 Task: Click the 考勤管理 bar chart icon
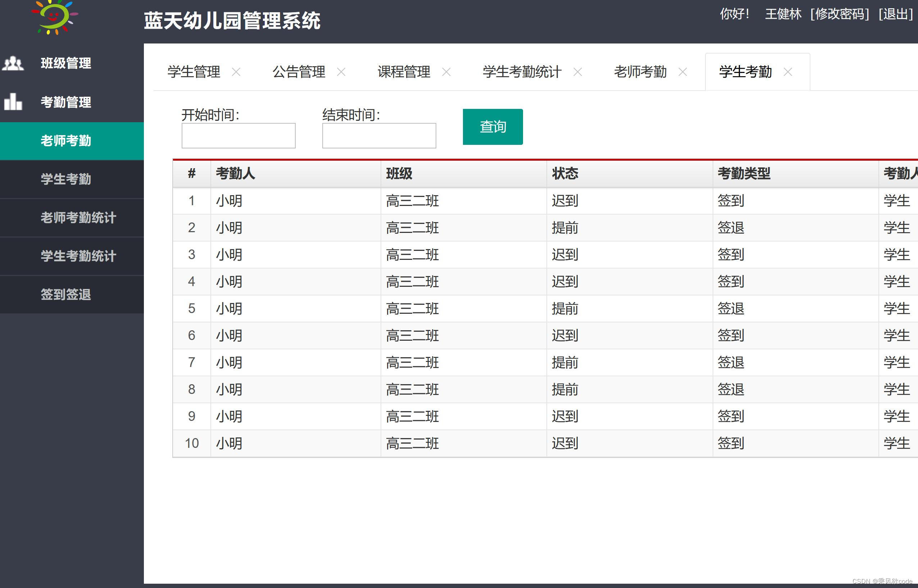[13, 102]
